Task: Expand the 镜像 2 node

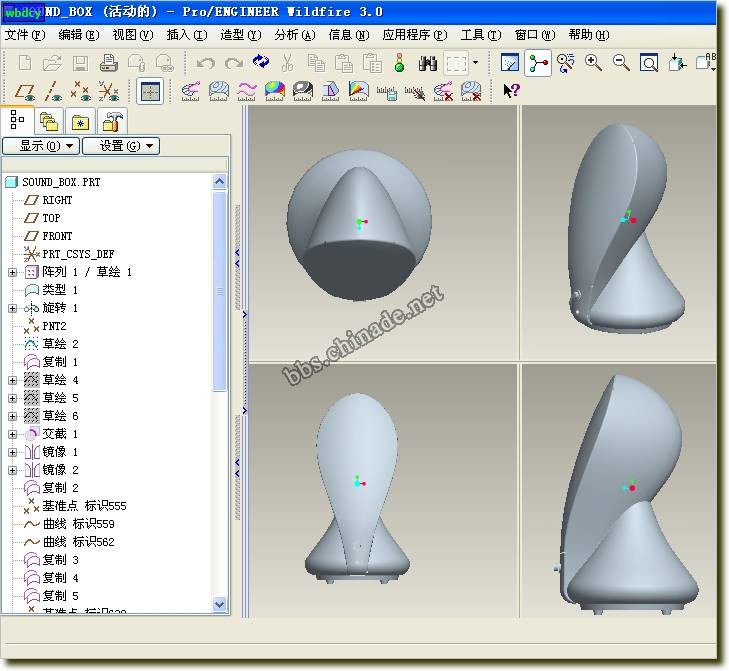Action: pos(13,471)
